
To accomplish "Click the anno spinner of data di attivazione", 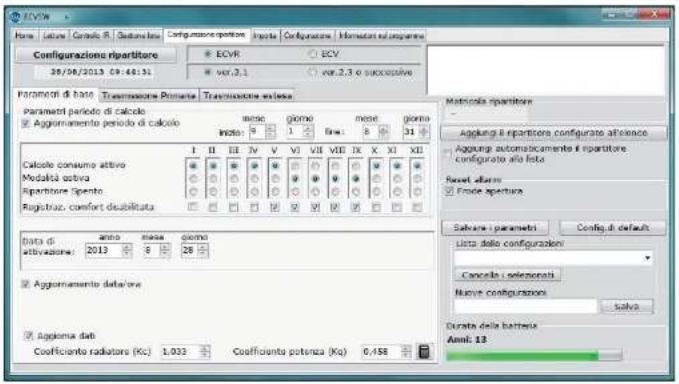I will [x=126, y=250].
